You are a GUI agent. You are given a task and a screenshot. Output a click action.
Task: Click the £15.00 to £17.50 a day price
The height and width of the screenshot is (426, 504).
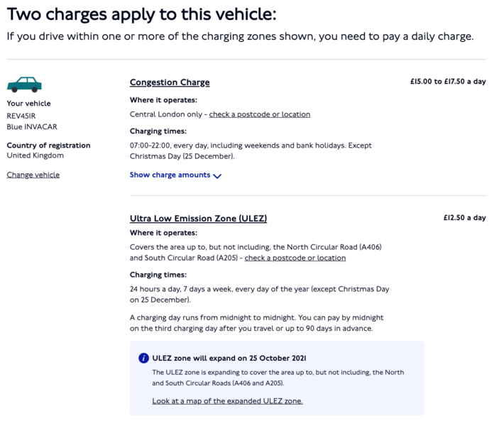coord(448,82)
